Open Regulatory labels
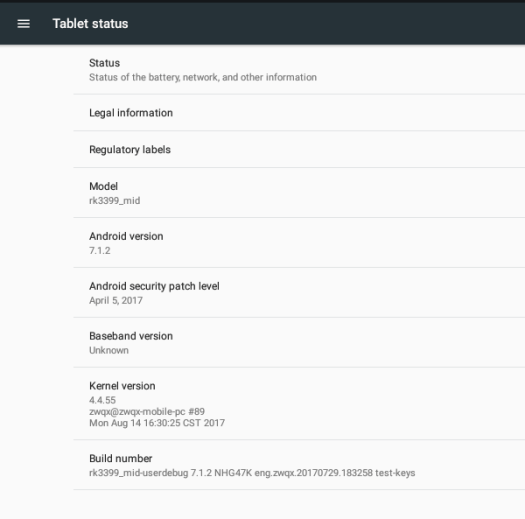The image size is (525, 519). pos(299,149)
